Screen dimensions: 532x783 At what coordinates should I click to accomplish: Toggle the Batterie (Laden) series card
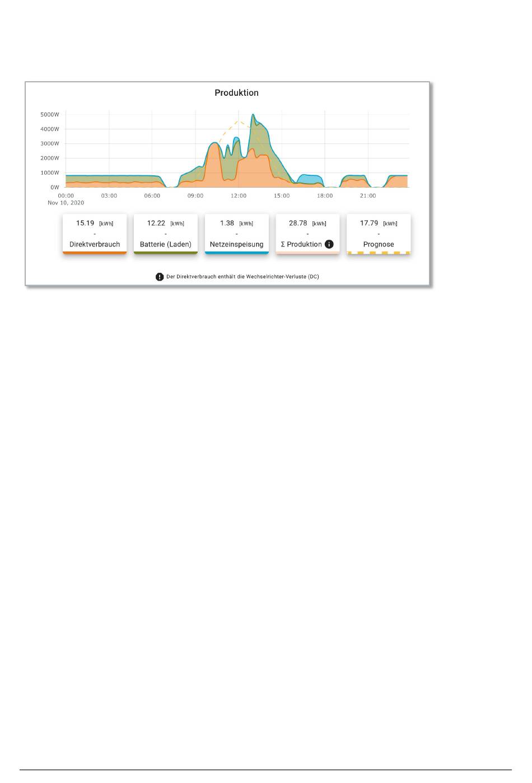(x=166, y=234)
